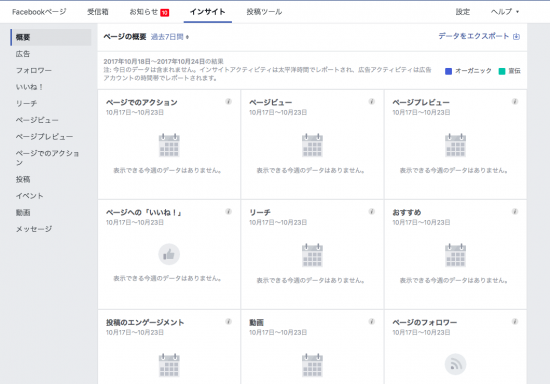Click RSS feed icon in ページのフォロワー card
Image resolution: width=550 pixels, height=384 pixels.
point(455,364)
